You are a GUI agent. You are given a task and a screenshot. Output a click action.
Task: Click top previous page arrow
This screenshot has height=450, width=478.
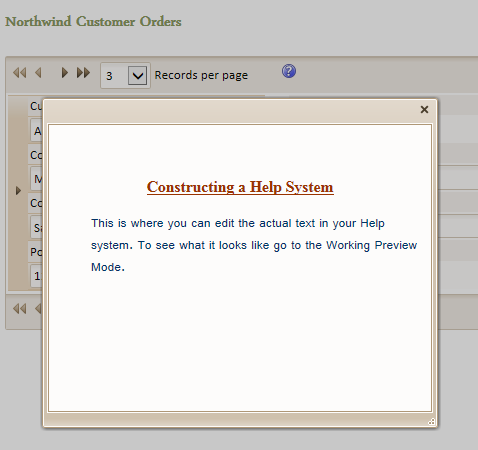pyautogui.click(x=38, y=73)
